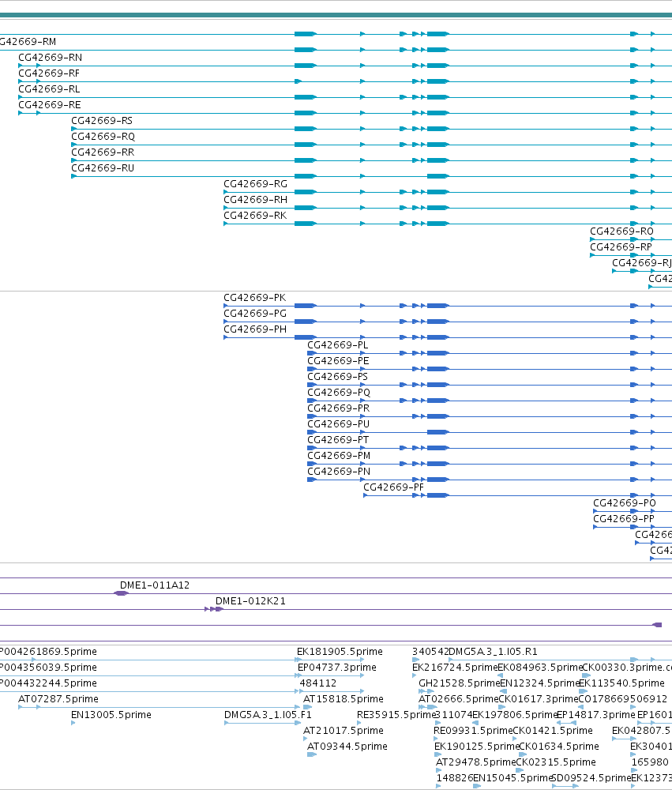Select the CG42669-RO transcript label
Image resolution: width=672 pixels, height=790 pixels.
pos(621,231)
